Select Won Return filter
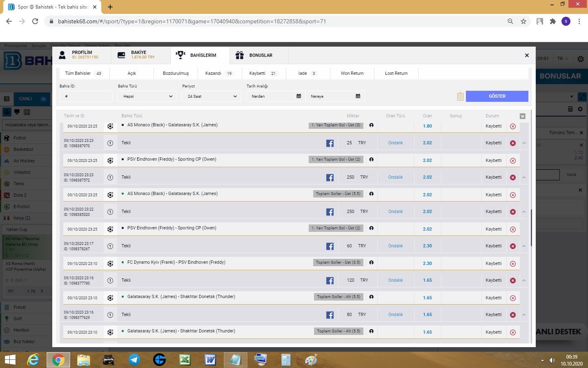Image resolution: width=588 pixels, height=368 pixels. [x=352, y=73]
